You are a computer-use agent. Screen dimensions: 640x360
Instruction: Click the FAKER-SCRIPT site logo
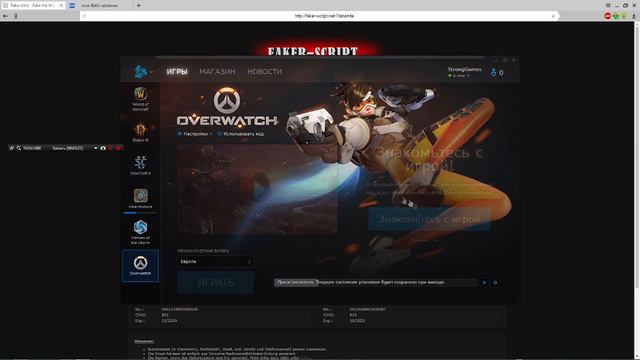[x=313, y=51]
